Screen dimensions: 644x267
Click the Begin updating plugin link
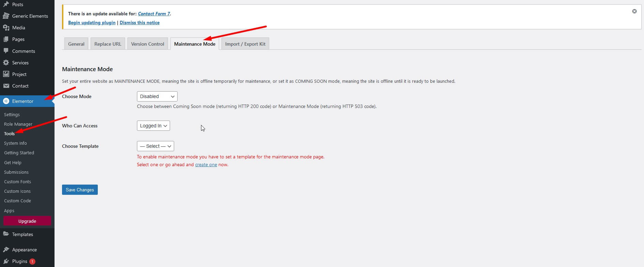92,22
